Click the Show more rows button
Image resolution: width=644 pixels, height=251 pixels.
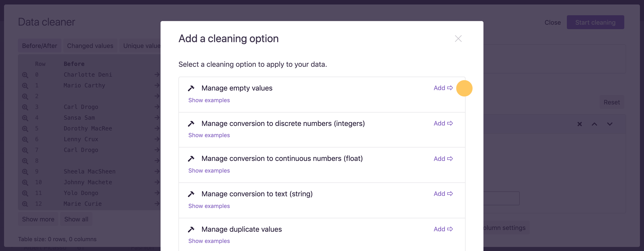(38, 219)
